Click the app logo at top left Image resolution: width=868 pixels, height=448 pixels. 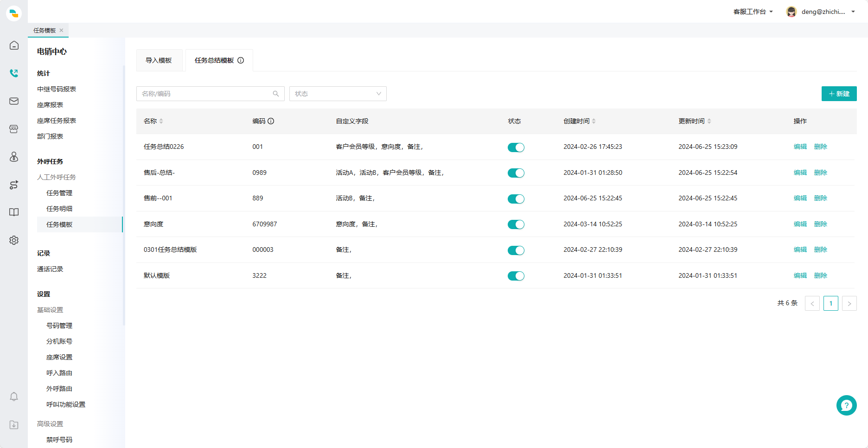click(x=14, y=13)
